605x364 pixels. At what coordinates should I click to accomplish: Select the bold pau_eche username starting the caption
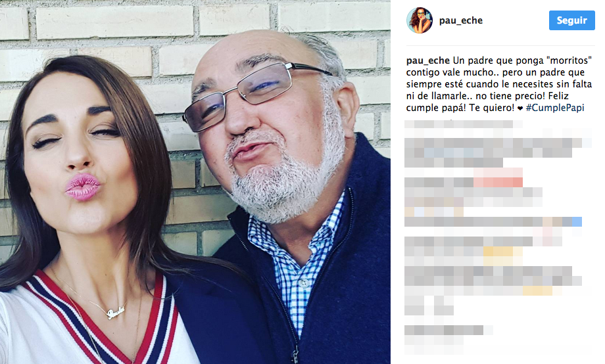click(x=428, y=60)
